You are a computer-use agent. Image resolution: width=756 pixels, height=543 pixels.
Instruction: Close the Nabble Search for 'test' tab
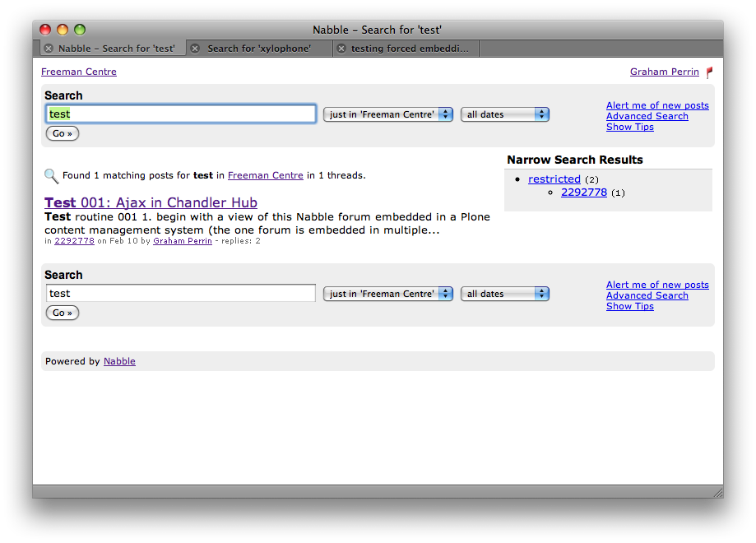pyautogui.click(x=49, y=49)
